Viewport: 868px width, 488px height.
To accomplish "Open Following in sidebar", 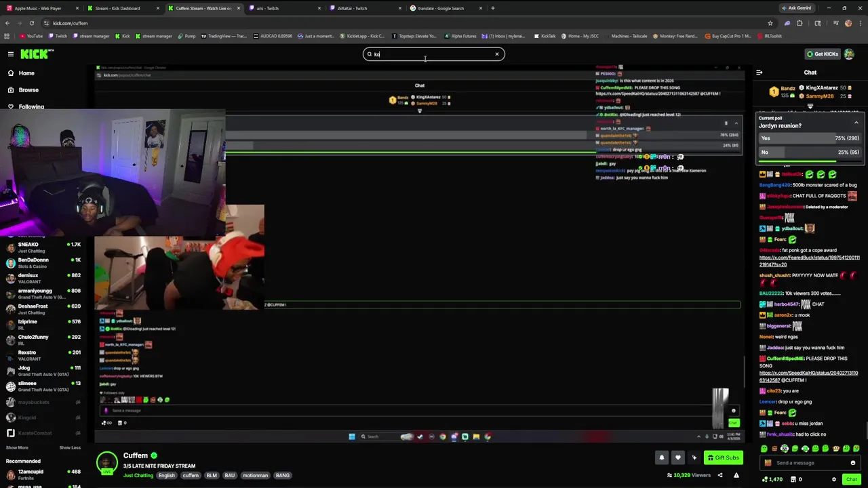I will (31, 107).
